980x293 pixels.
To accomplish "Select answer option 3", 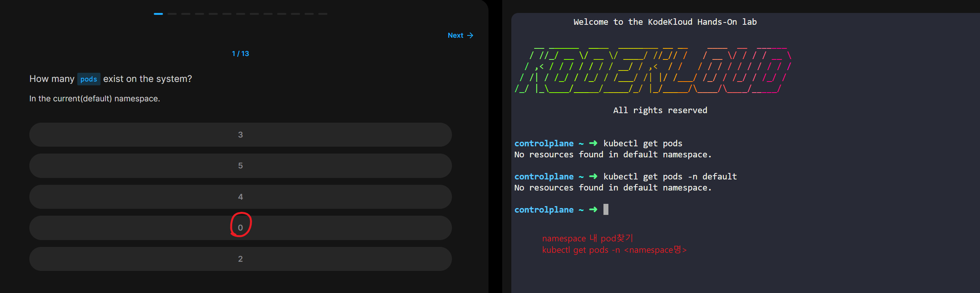I will click(x=240, y=134).
